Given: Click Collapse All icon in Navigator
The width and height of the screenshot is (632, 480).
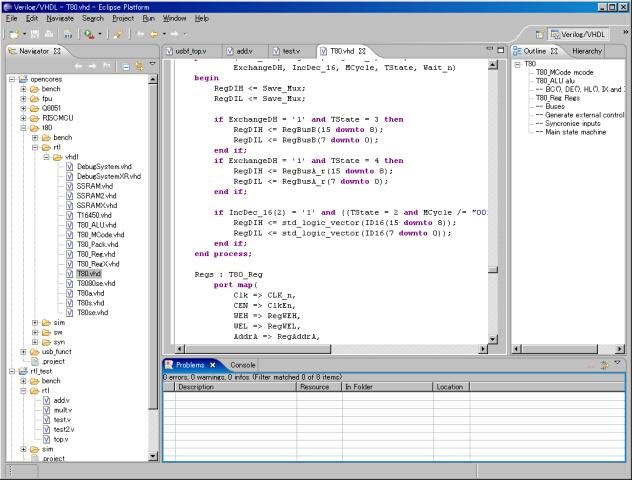Looking at the screenshot, I should click(x=126, y=66).
